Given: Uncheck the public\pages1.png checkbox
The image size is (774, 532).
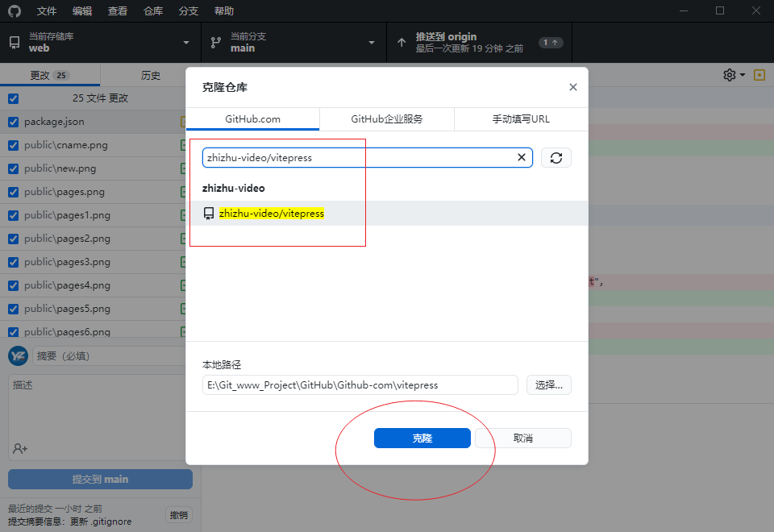Looking at the screenshot, I should pos(14,216).
